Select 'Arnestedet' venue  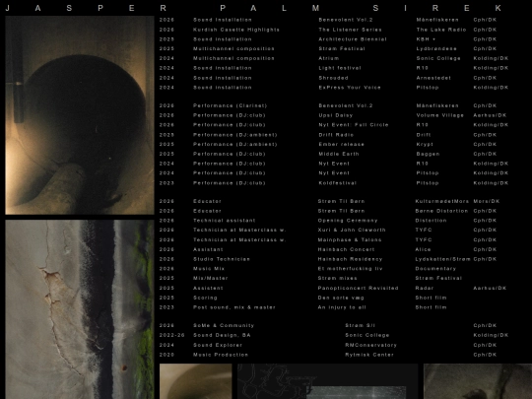coord(433,78)
